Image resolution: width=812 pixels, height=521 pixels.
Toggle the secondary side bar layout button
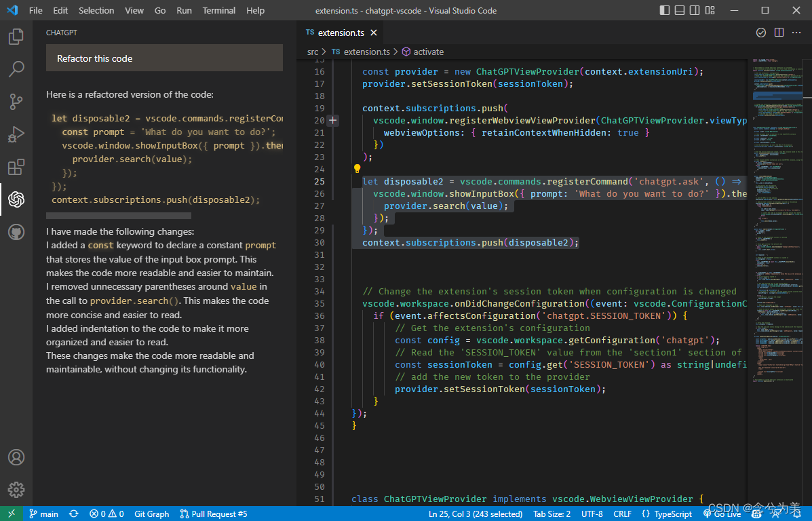(695, 10)
